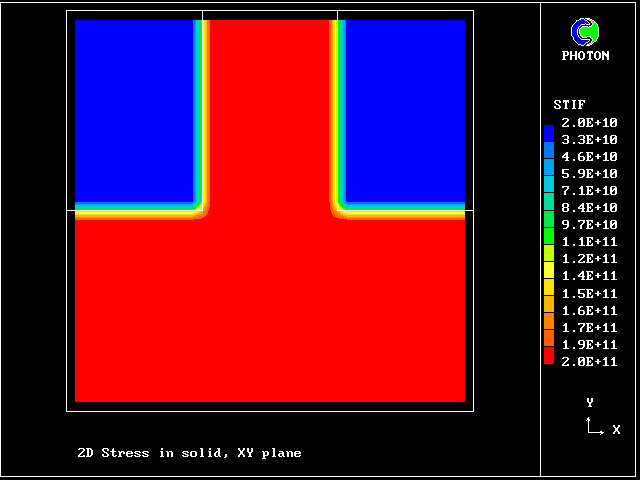Select the STIF legend title

pyautogui.click(x=569, y=105)
